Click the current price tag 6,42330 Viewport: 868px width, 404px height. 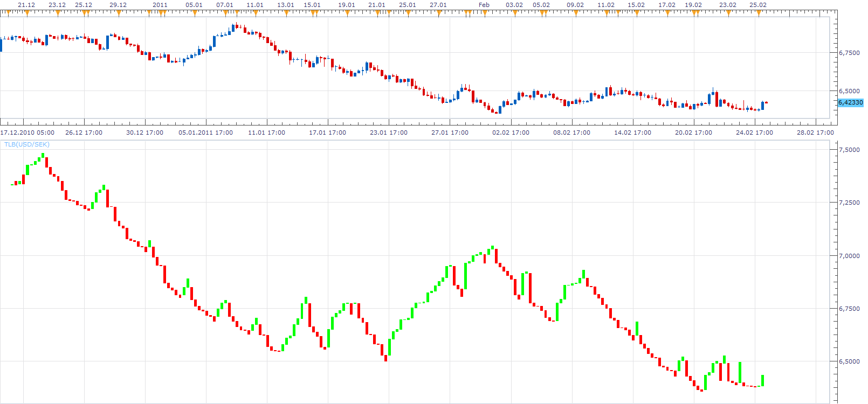851,102
